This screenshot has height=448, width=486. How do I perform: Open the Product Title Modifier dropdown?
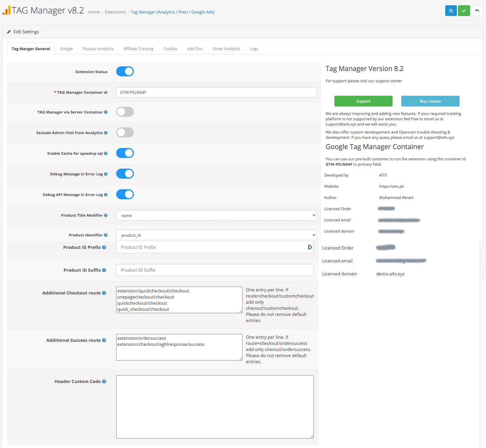coord(216,215)
